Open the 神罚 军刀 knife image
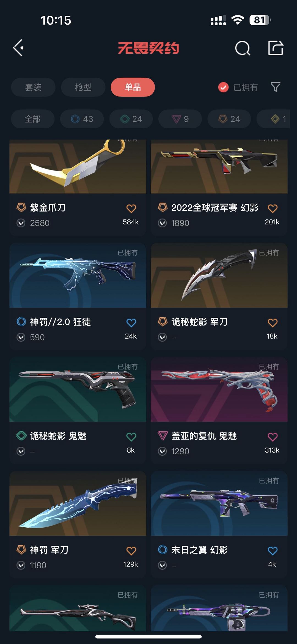Screen dimensions: 297x644 [78, 503]
